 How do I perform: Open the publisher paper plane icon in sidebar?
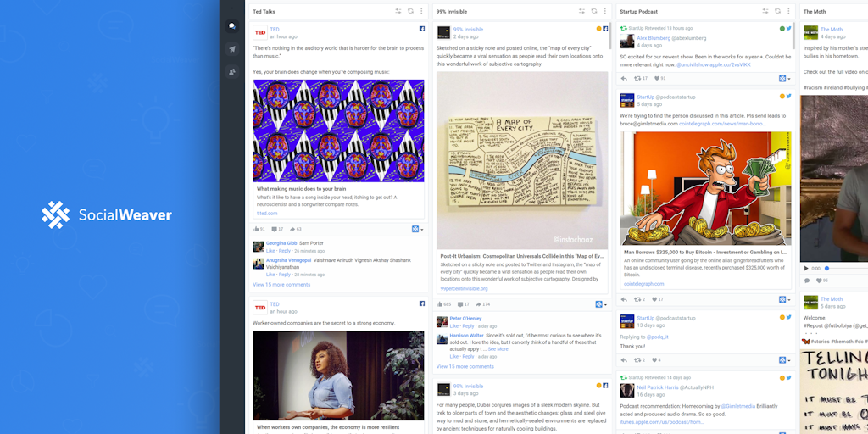(x=232, y=48)
